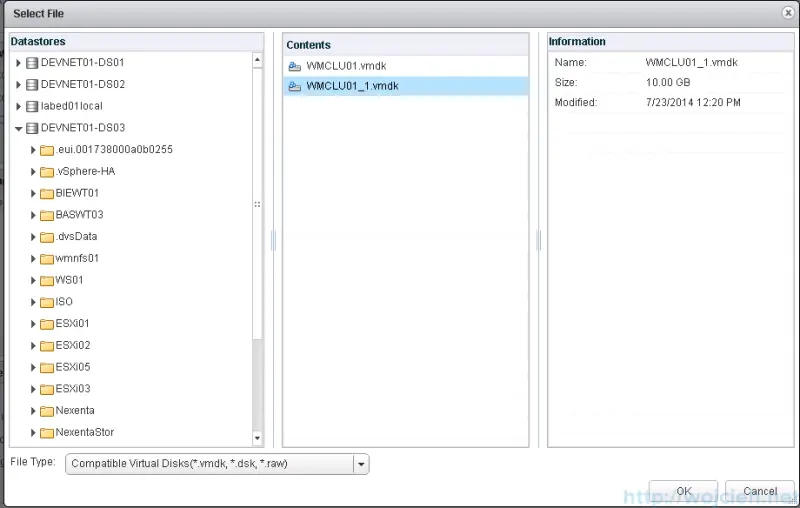Click the DEVNET01-DS02 datastore icon
The image size is (800, 508).
click(32, 85)
